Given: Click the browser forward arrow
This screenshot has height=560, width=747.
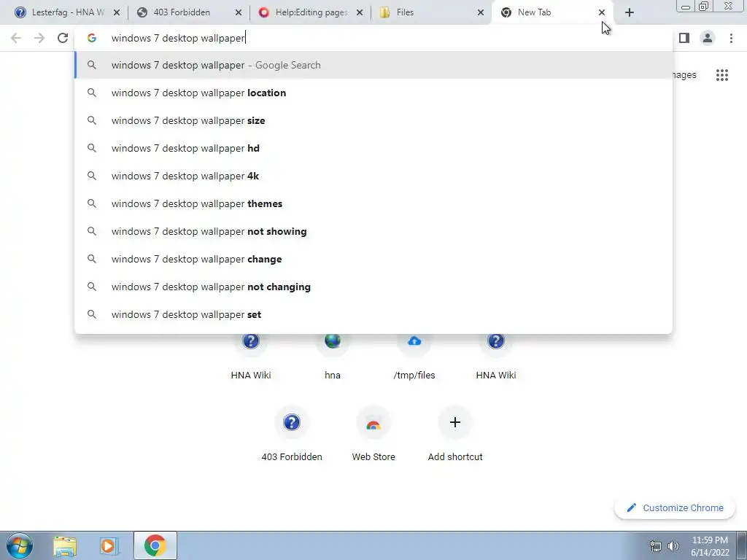Looking at the screenshot, I should pos(39,38).
